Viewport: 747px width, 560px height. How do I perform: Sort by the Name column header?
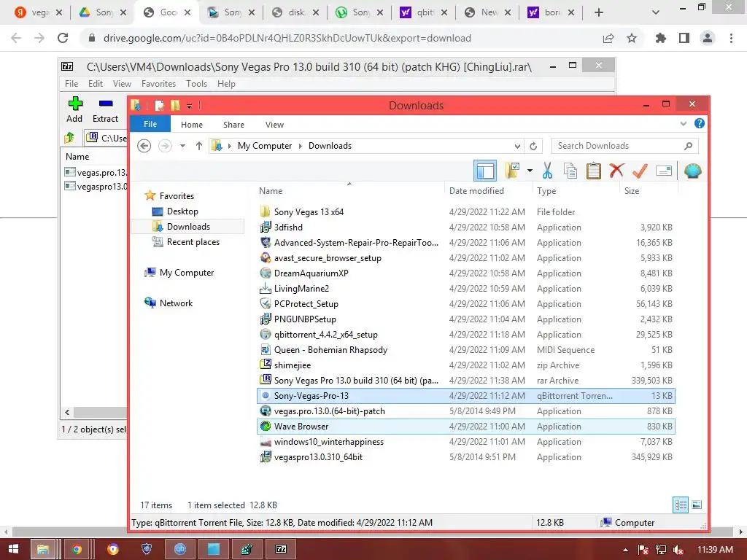(x=271, y=190)
